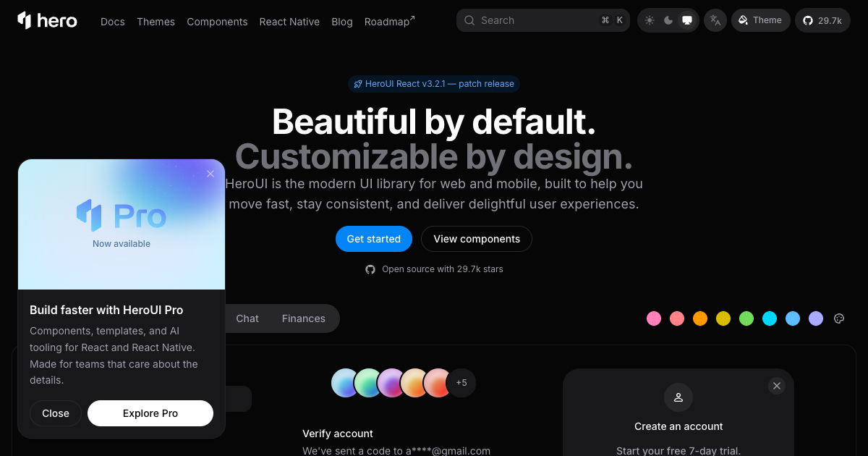
Task: Click the Create an account heading
Action: [x=678, y=426]
